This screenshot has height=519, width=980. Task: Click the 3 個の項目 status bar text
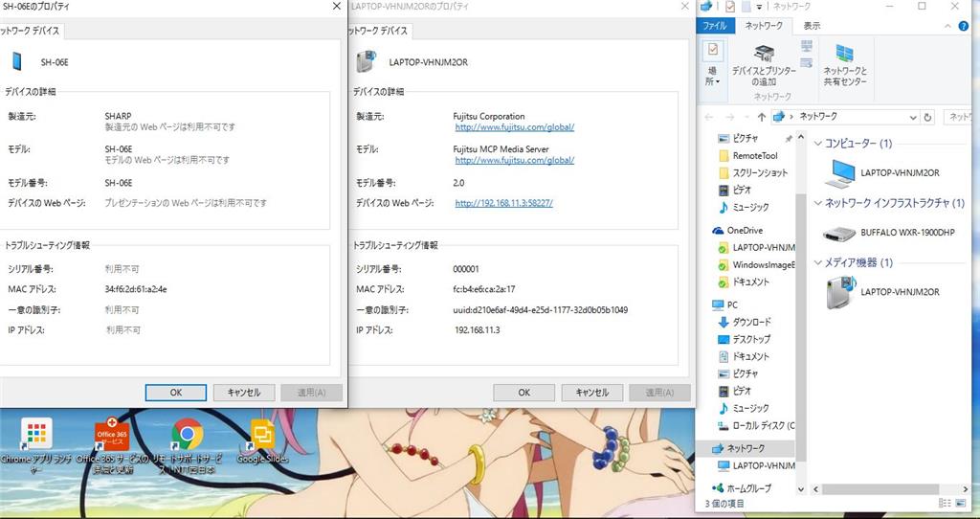[x=724, y=504]
